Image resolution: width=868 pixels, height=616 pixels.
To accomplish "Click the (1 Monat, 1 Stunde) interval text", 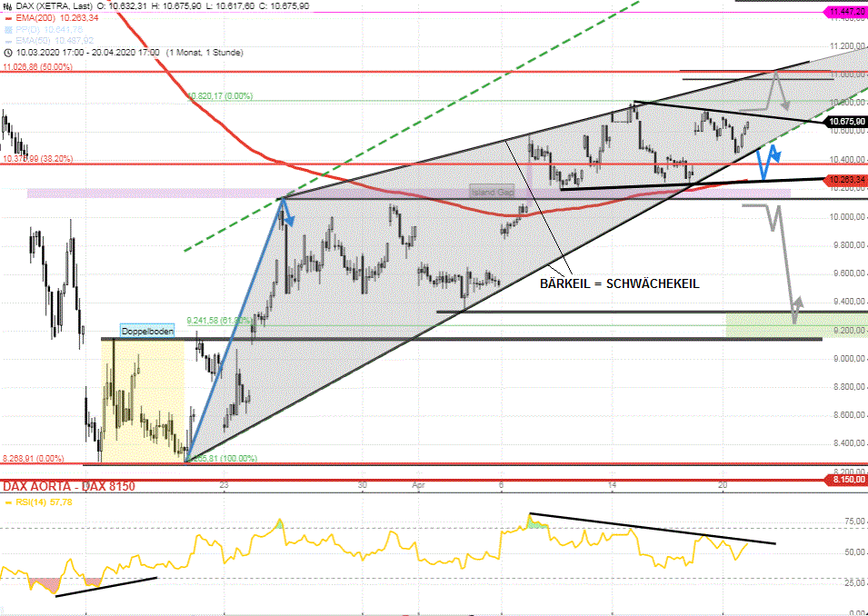I will click(x=204, y=53).
